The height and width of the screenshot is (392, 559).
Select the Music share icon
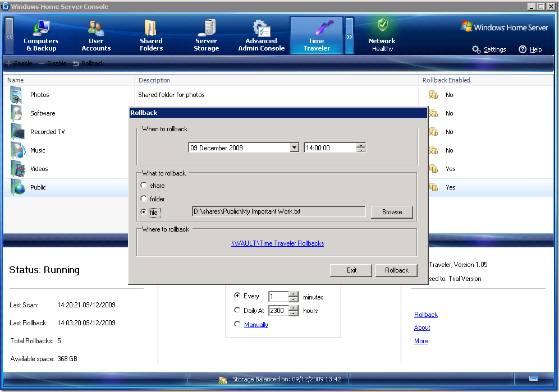18,150
